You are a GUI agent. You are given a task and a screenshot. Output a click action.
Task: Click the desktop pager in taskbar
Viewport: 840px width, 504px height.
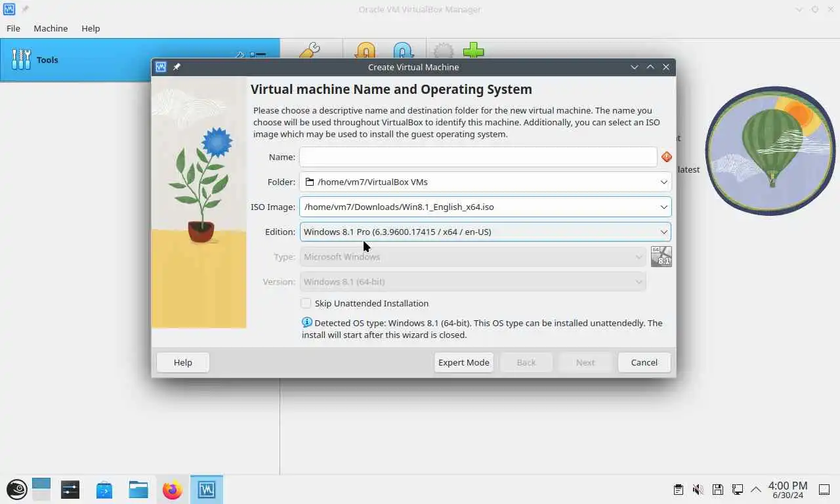tap(41, 489)
